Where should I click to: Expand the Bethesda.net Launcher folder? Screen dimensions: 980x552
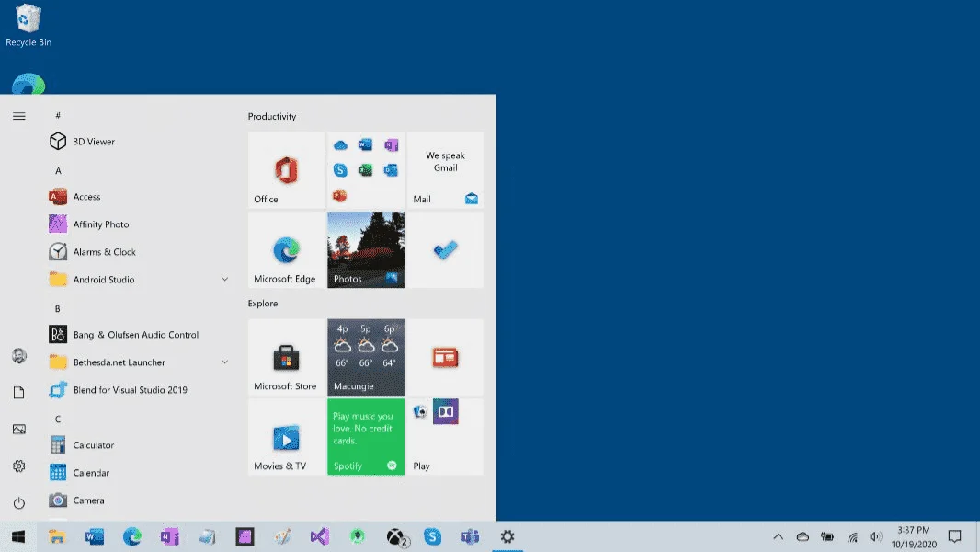(224, 362)
